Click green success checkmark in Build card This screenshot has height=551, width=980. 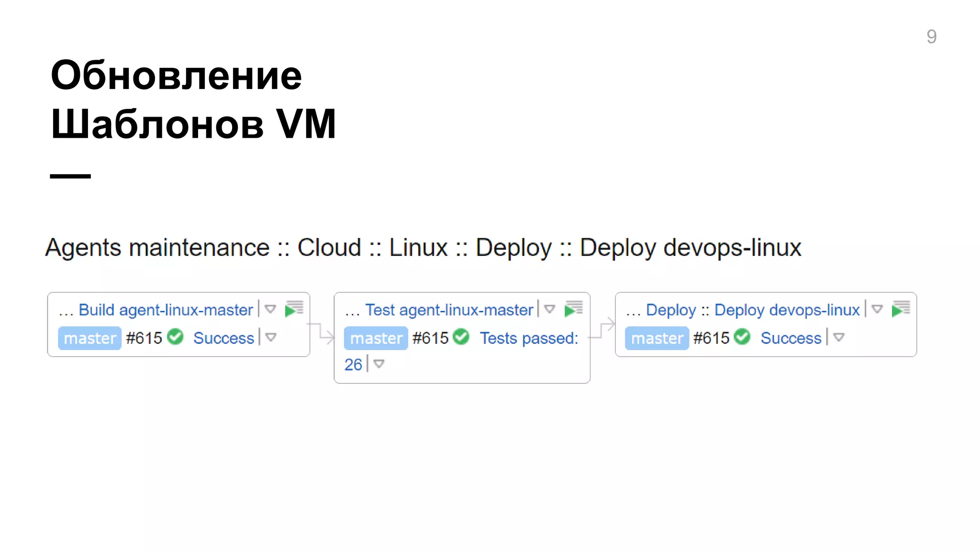176,337
